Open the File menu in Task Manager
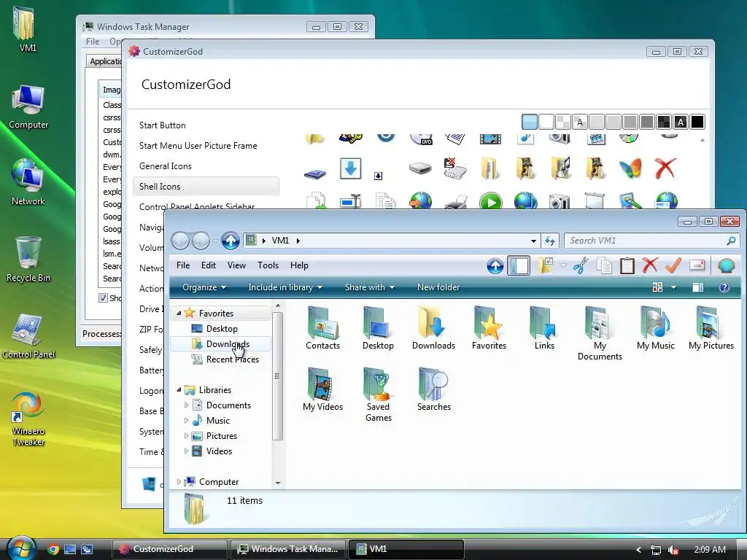The image size is (747, 560). tap(93, 42)
